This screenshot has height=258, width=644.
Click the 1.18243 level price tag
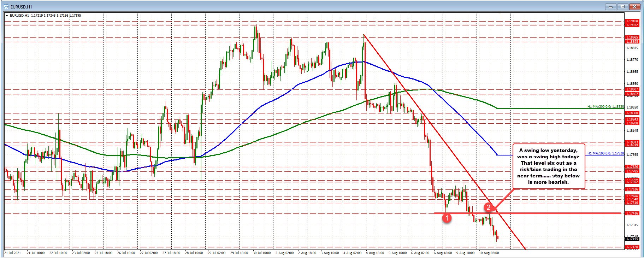point(632,119)
